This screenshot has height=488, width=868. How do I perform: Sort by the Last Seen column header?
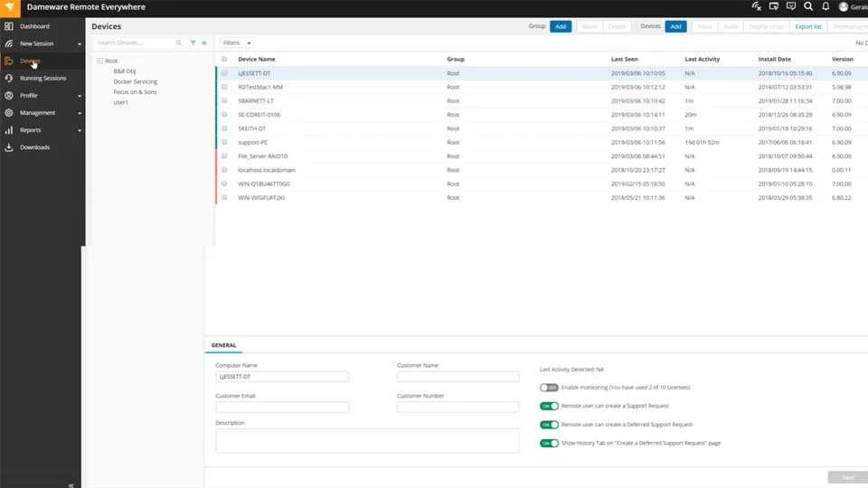point(625,60)
